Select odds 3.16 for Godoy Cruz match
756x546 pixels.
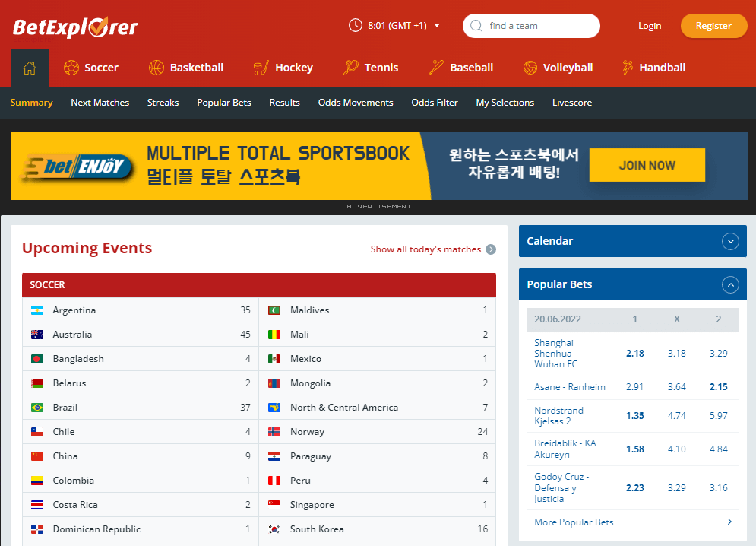[x=719, y=487]
